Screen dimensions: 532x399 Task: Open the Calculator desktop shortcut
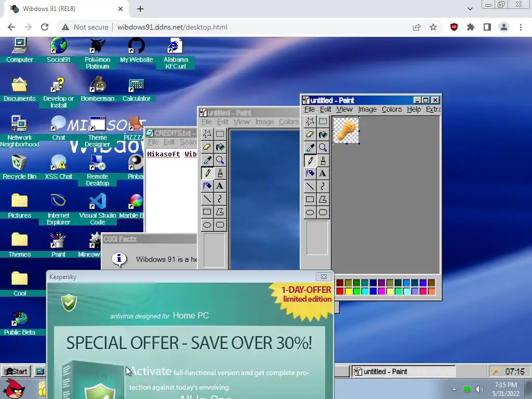[137, 89]
